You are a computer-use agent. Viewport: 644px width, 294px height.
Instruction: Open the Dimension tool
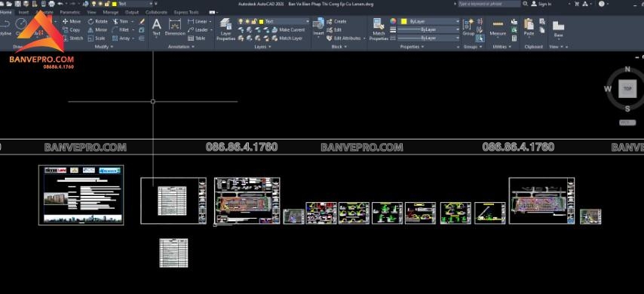176,27
